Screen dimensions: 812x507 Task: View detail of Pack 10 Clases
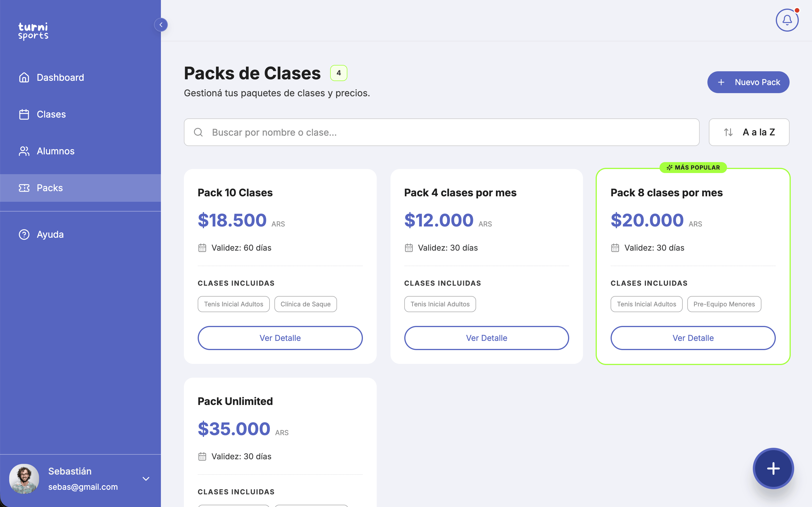click(280, 338)
